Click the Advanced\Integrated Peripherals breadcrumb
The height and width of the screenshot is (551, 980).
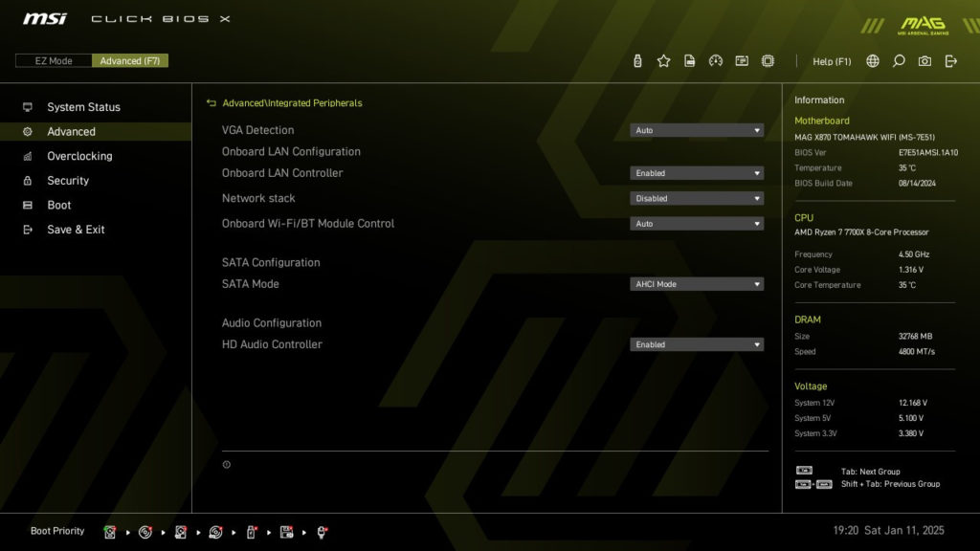(x=292, y=103)
